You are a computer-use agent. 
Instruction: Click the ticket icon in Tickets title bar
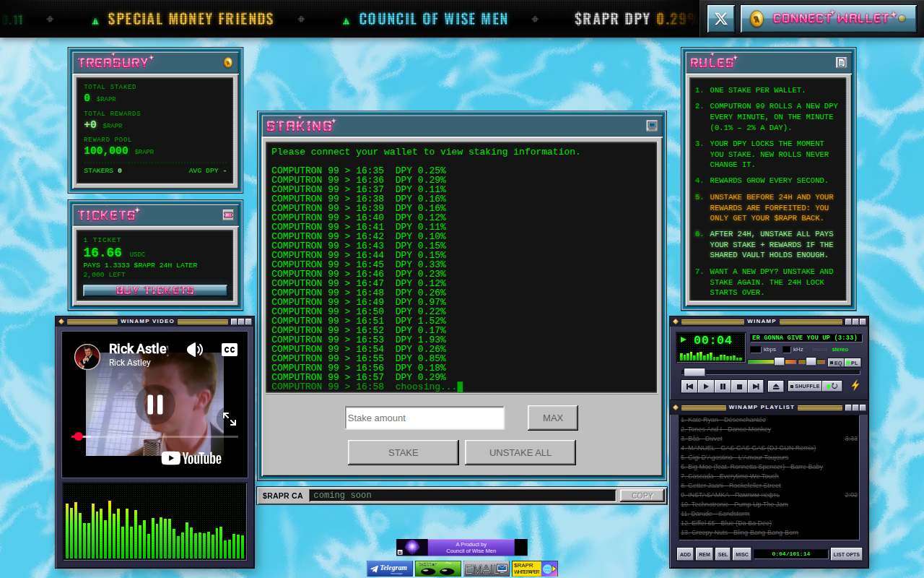228,215
